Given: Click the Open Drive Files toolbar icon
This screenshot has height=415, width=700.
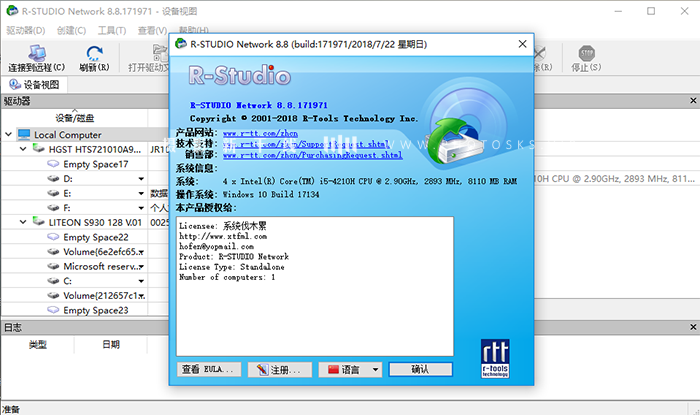Looking at the screenshot, I should click(160, 53).
